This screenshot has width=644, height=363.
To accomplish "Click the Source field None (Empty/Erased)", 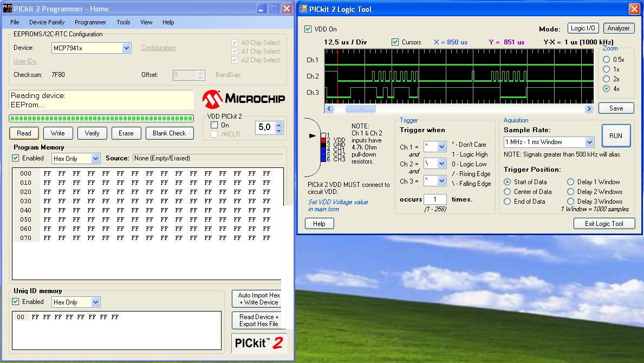I will click(x=208, y=158).
